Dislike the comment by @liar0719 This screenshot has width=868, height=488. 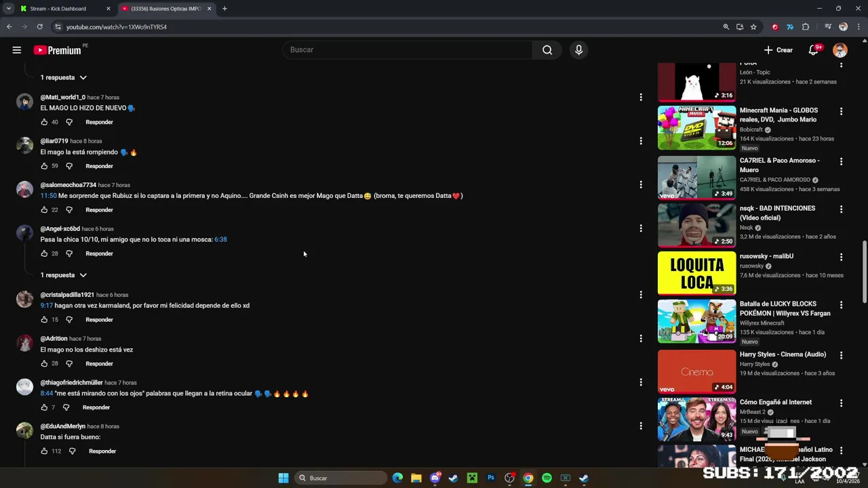pyautogui.click(x=68, y=166)
